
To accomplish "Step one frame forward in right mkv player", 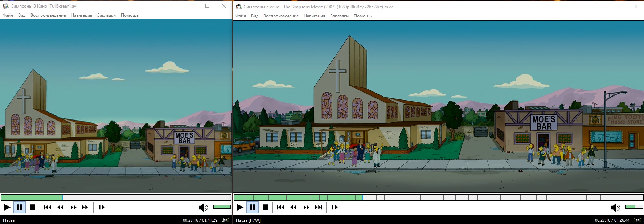I will [335, 207].
